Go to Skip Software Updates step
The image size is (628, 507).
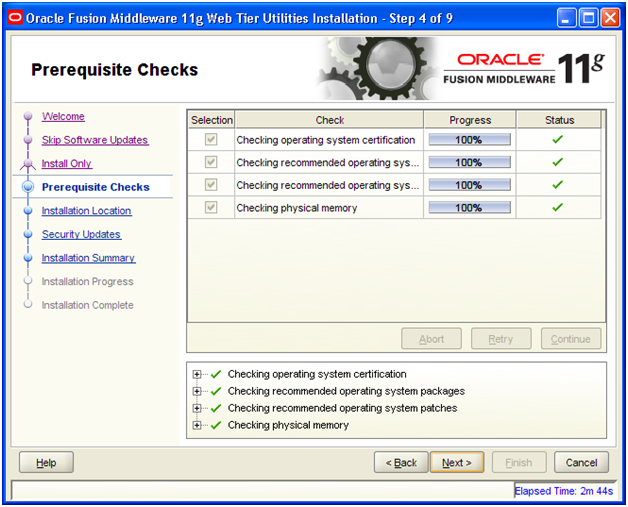click(95, 140)
